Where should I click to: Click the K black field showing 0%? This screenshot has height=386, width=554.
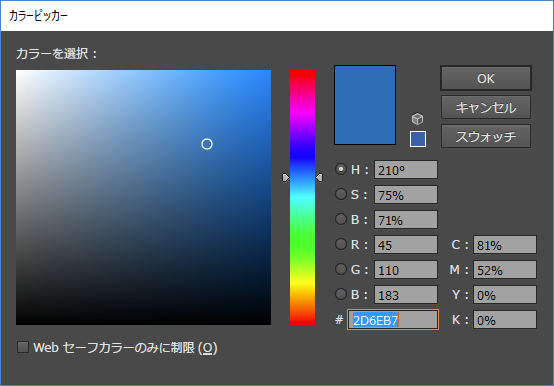(x=505, y=320)
